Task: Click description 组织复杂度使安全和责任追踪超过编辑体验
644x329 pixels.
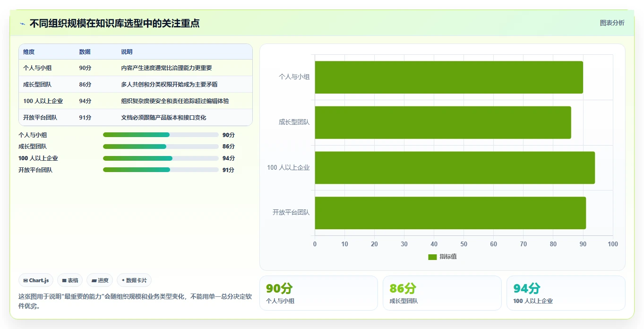Action: [175, 101]
